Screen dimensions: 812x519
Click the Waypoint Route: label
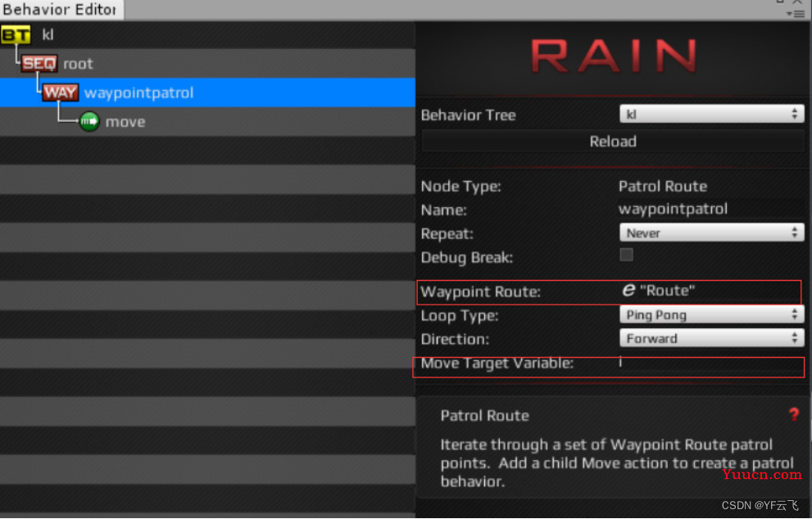(481, 292)
